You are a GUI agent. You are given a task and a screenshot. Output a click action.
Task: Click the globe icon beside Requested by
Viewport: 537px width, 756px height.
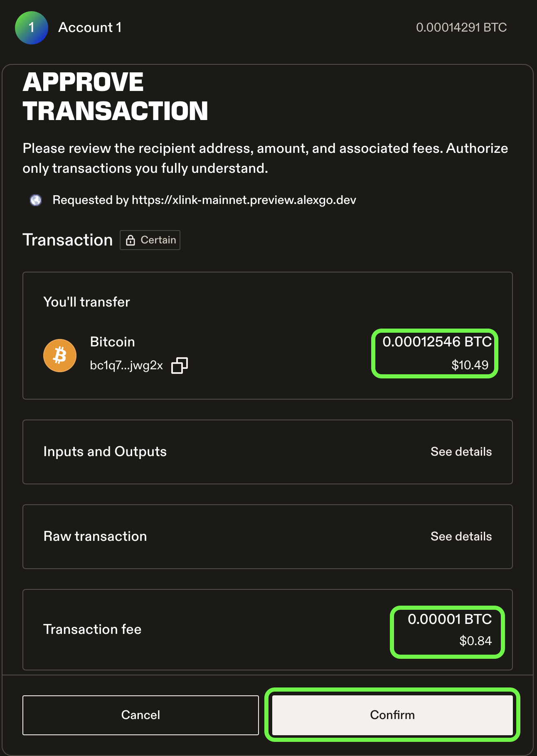tap(36, 200)
